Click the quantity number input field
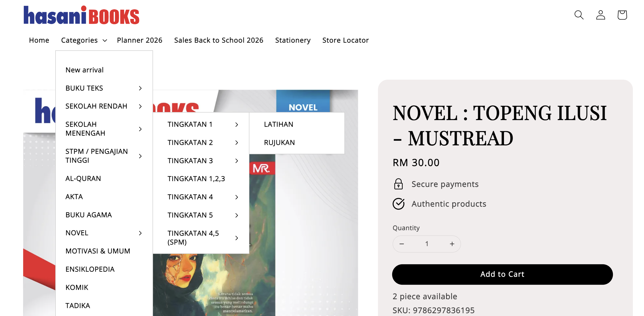Viewport: 644px width, 316px height. [x=427, y=244]
